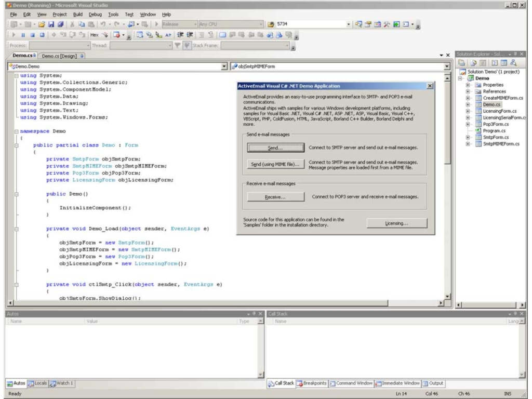Click the Decrease Indent icon
The height and width of the screenshot is (399, 532).
(179, 35)
